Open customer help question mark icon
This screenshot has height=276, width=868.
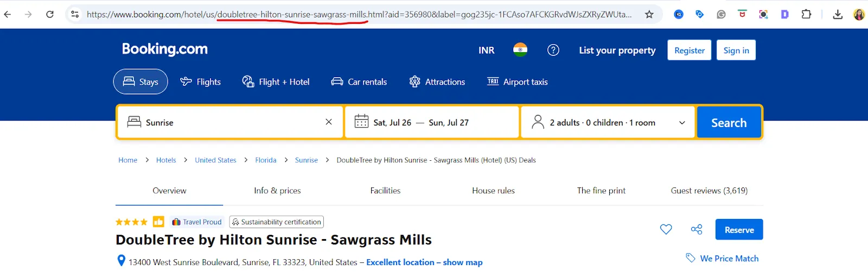coord(553,50)
